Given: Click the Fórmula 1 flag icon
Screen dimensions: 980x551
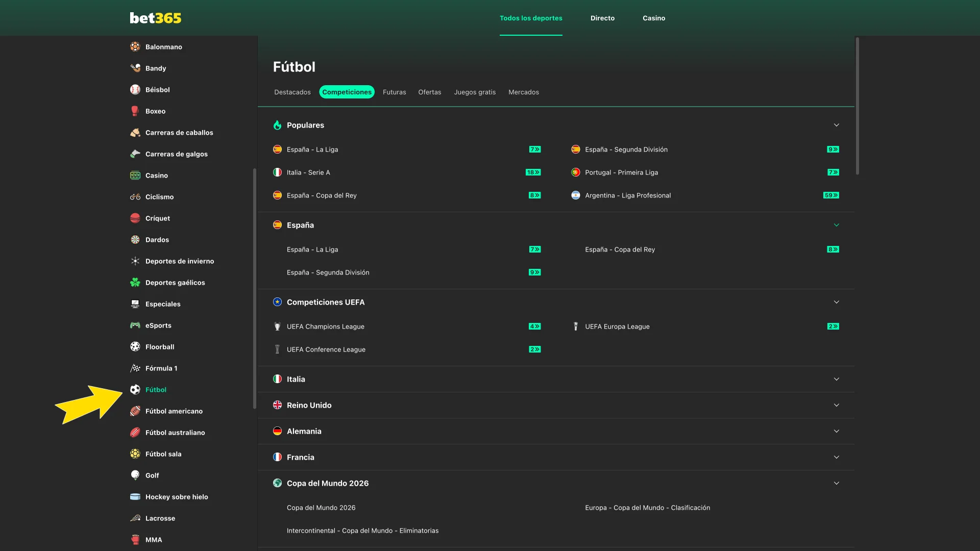Looking at the screenshot, I should point(135,368).
